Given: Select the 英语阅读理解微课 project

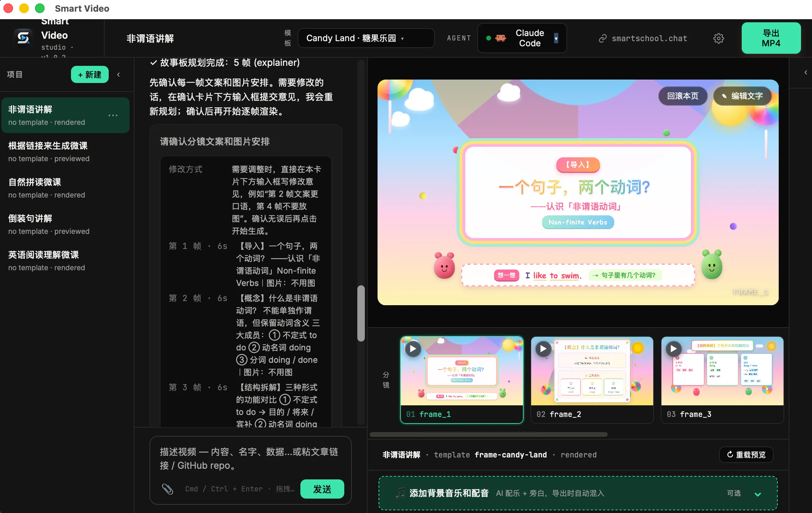Looking at the screenshot, I should [x=65, y=261].
